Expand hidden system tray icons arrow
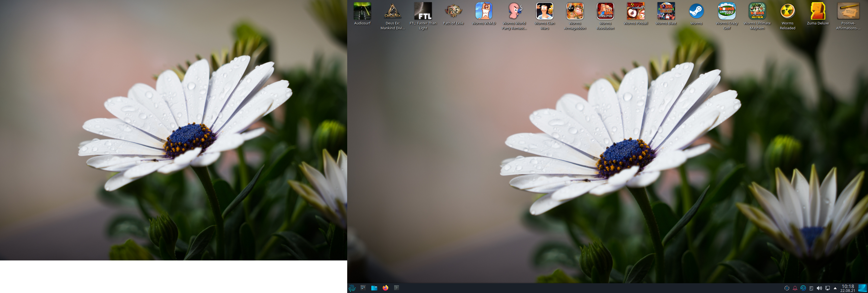Image resolution: width=868 pixels, height=293 pixels. [835, 288]
